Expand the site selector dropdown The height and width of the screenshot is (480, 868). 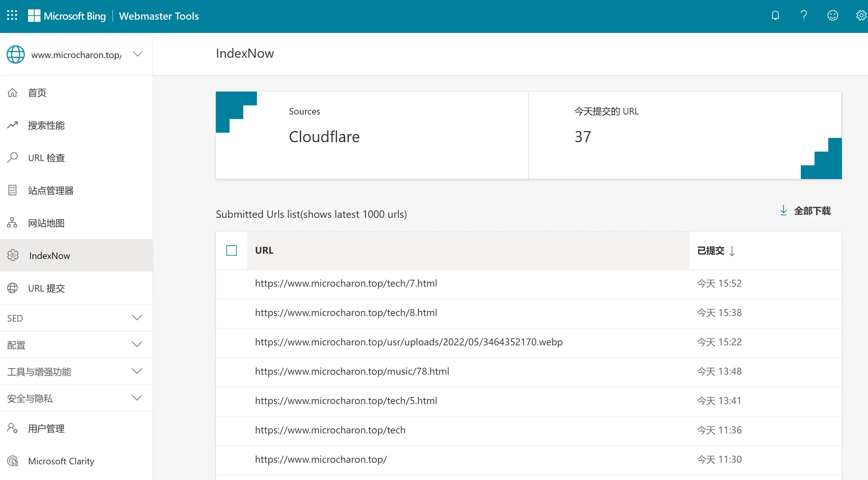138,54
